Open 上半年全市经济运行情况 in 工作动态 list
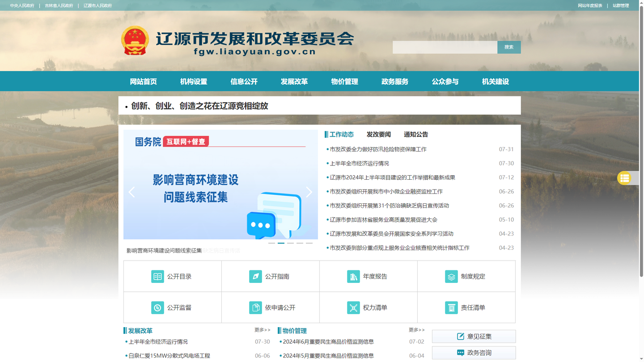Viewport: 644px width, 362px height. (359, 164)
